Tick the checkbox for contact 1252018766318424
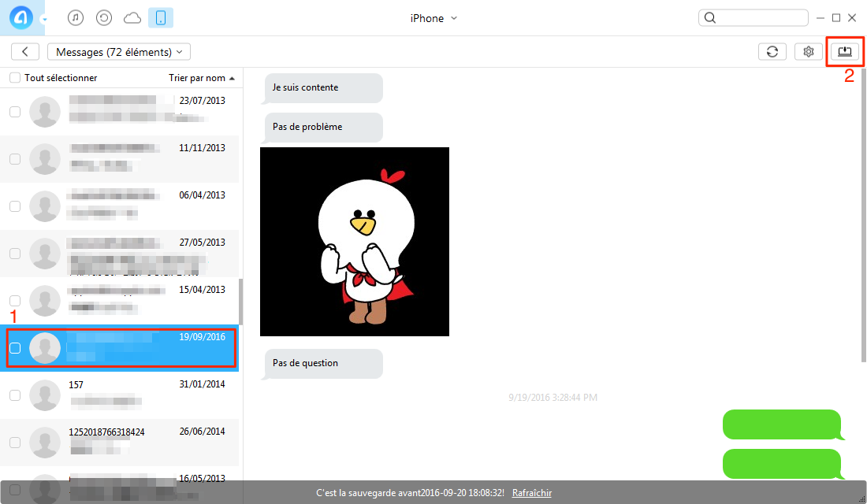 [x=15, y=443]
